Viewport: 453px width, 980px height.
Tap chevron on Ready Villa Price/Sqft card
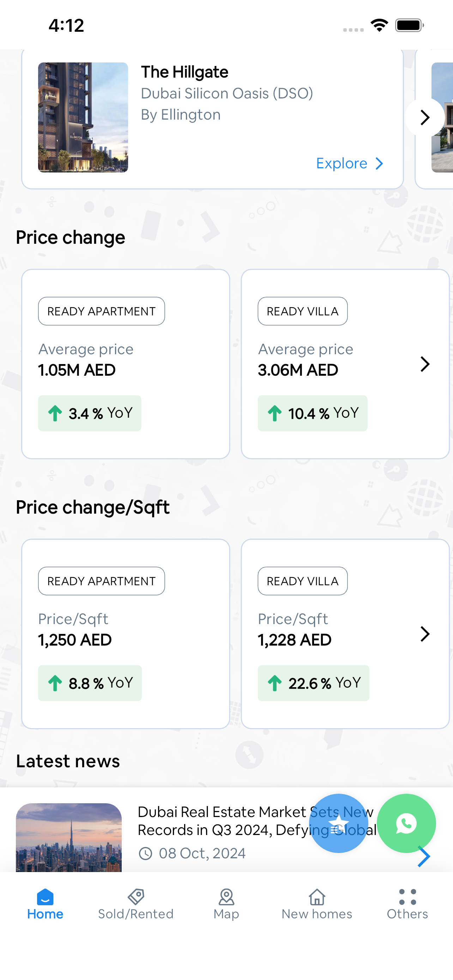[425, 634]
